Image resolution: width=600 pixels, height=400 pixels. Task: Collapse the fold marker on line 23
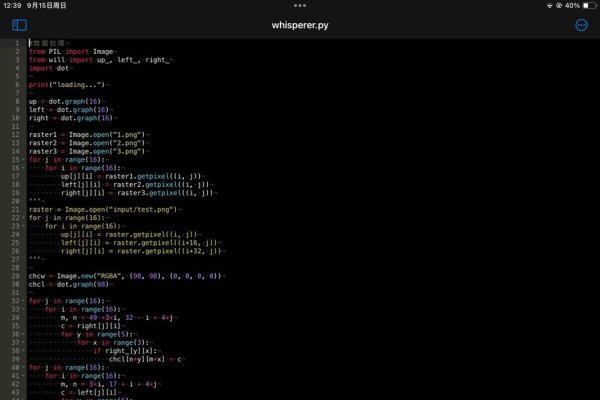pyautogui.click(x=23, y=226)
